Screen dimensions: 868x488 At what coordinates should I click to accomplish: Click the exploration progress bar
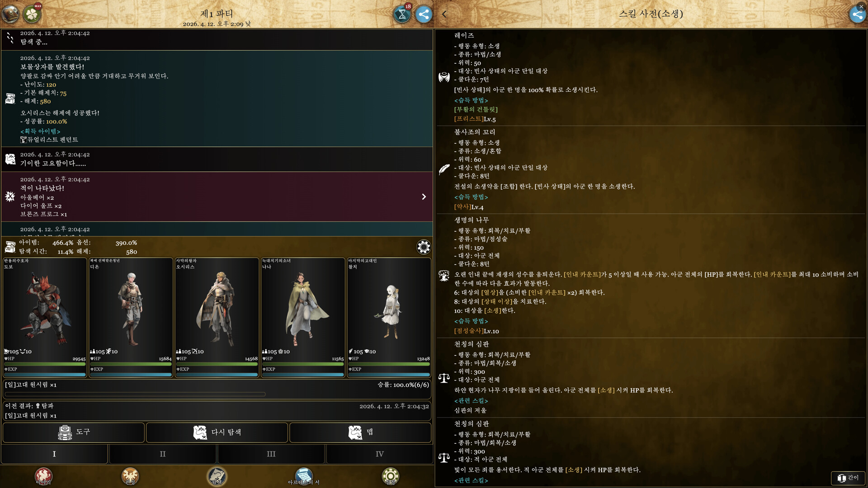(135, 394)
